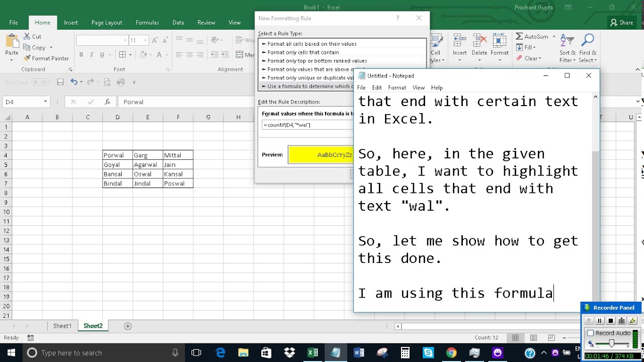Toggle the AutoSave switch
This screenshot has height=362, width=644.
tap(40, 82)
